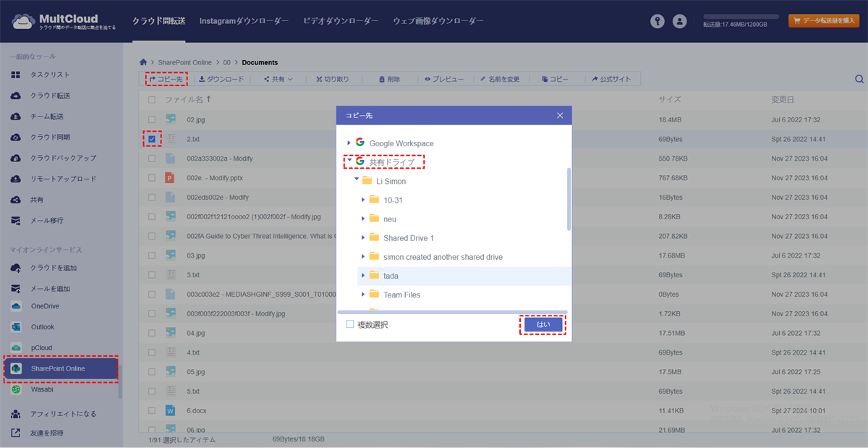
Task: Expand the Shared Drive 1 folder arrow
Action: [363, 237]
